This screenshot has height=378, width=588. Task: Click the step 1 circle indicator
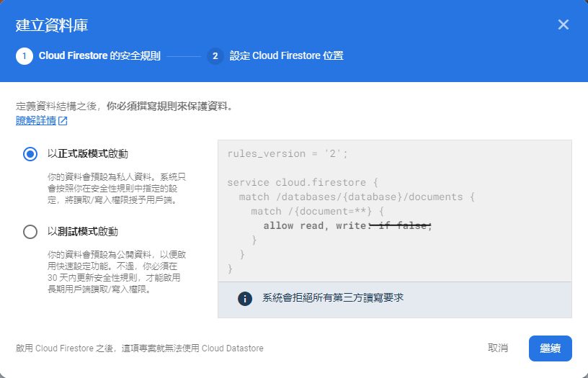click(24, 56)
